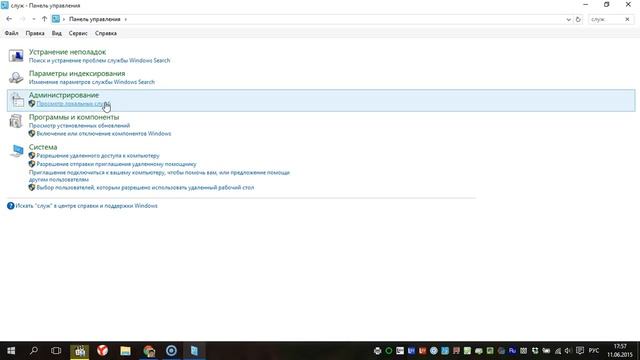The height and width of the screenshot is (360, 640).
Task: Search служ in Windows help center
Action: click(x=86, y=206)
